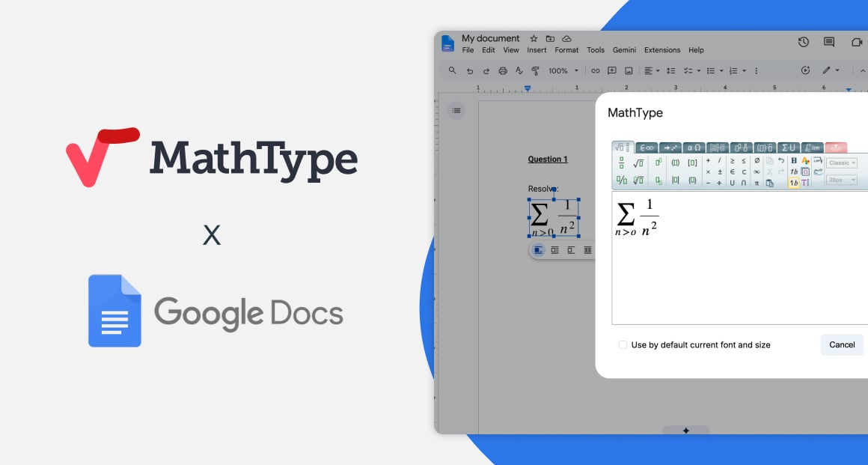This screenshot has height=465, width=868.
Task: Open the Extensions menu
Action: pos(662,50)
